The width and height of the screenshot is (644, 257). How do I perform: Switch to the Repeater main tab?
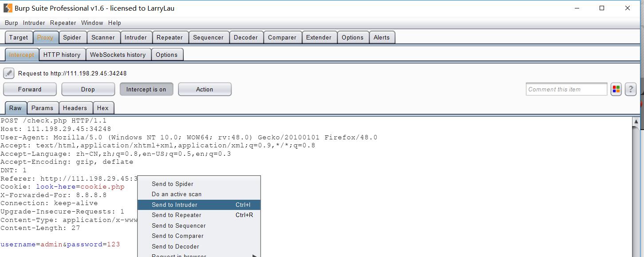tap(170, 37)
